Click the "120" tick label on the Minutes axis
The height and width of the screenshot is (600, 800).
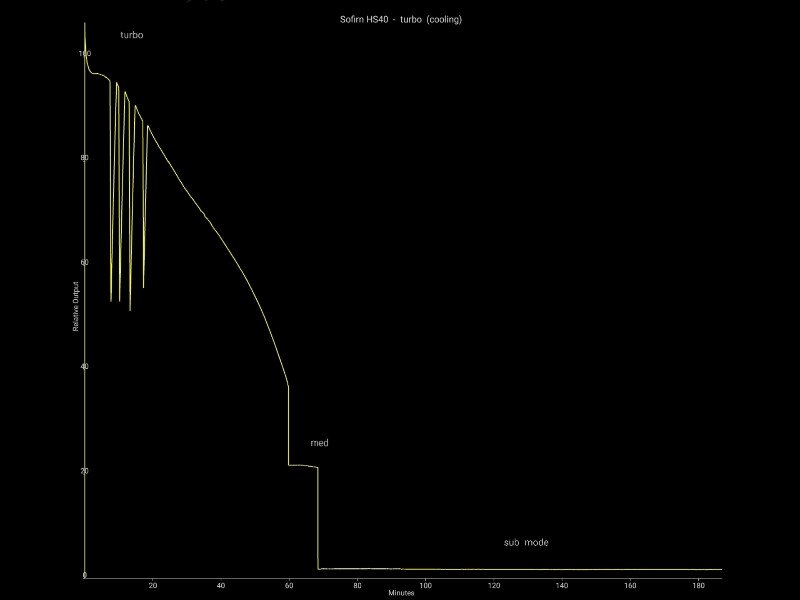(493, 585)
